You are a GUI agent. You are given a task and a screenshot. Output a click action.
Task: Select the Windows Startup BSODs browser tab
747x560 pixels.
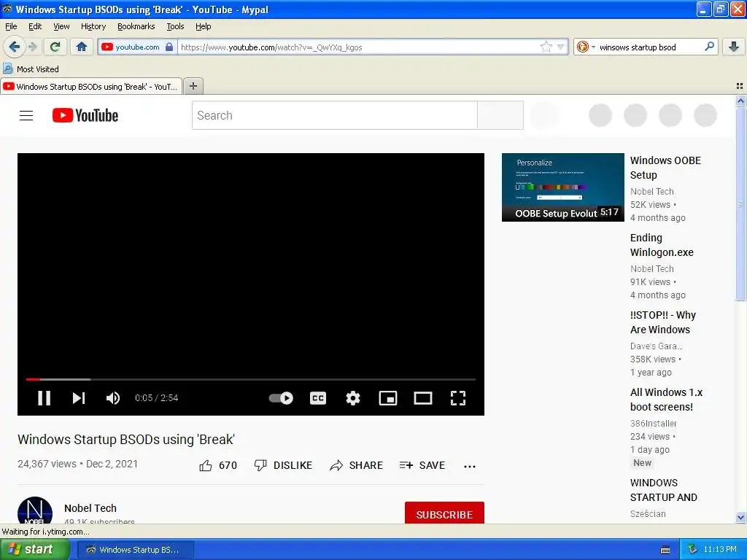coord(91,86)
